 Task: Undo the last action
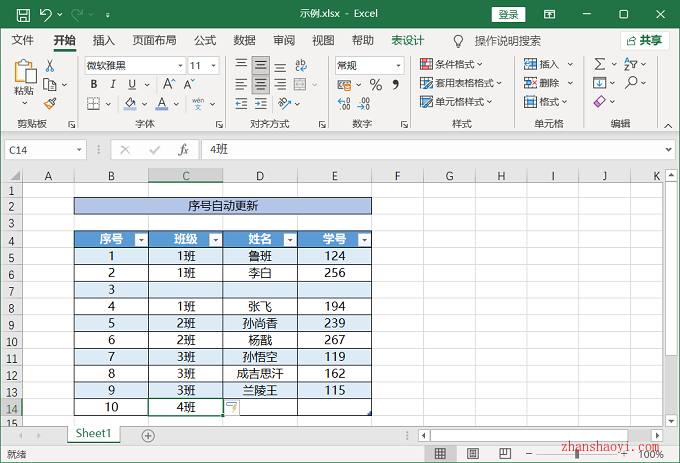tap(46, 15)
